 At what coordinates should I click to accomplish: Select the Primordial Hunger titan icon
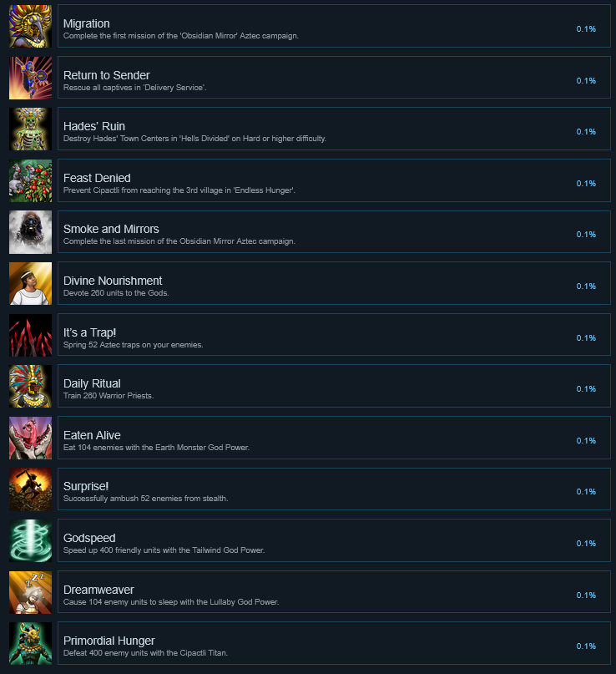31,643
